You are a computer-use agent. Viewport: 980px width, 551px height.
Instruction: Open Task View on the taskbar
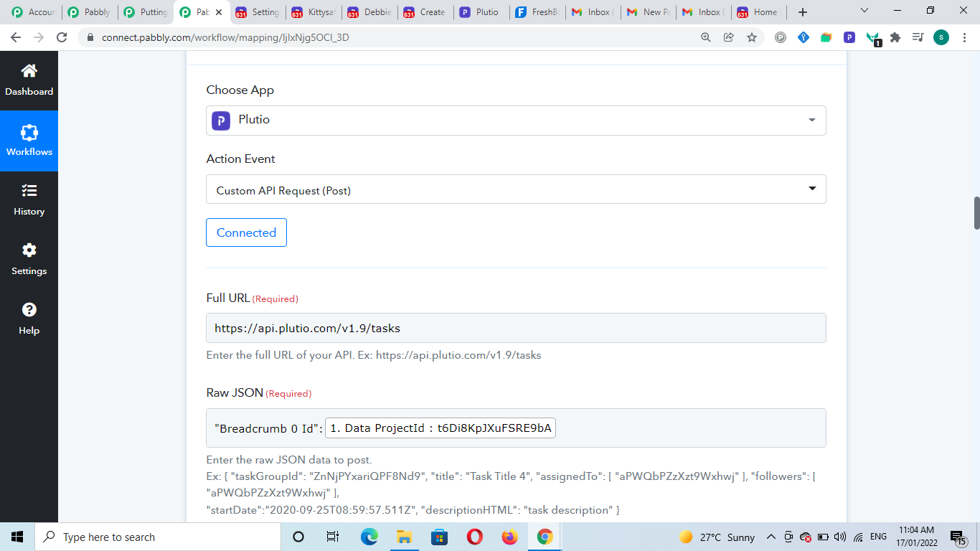333,537
